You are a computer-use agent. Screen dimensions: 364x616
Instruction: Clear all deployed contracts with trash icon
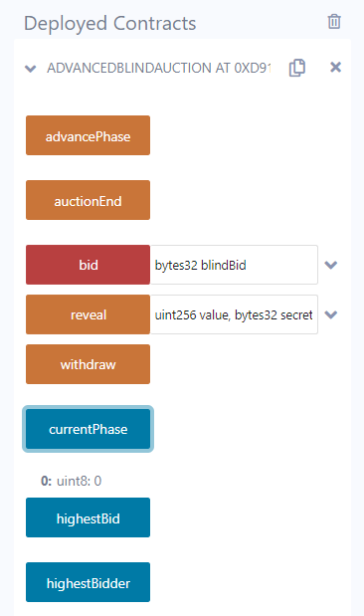(334, 22)
